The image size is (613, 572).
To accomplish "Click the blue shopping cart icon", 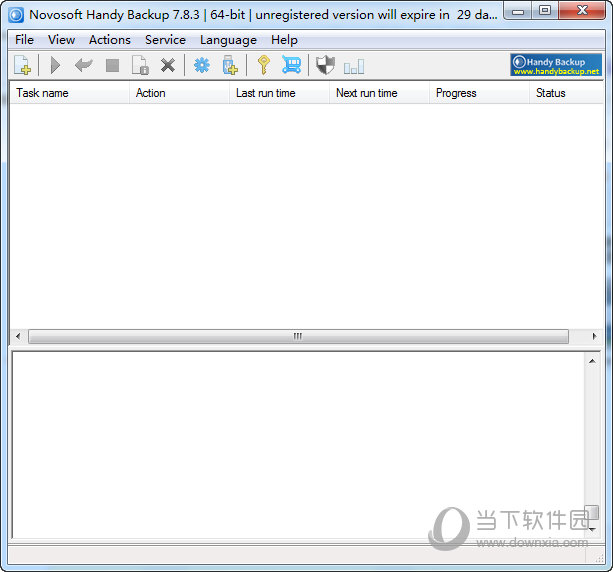I will pos(292,65).
